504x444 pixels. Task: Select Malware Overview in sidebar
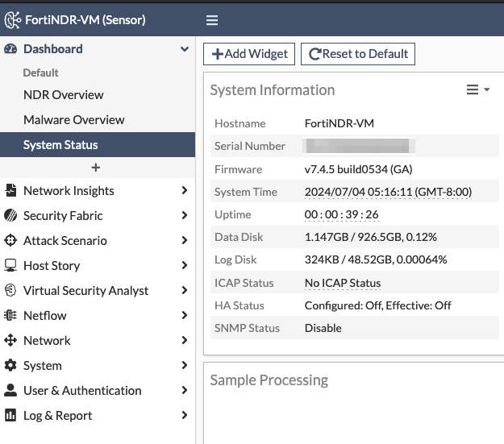[x=73, y=120]
